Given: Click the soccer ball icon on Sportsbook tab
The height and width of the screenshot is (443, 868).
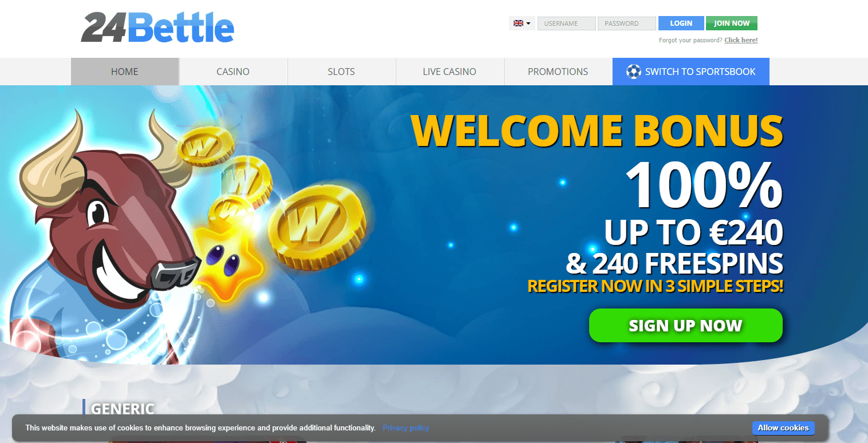Looking at the screenshot, I should click(x=633, y=72).
